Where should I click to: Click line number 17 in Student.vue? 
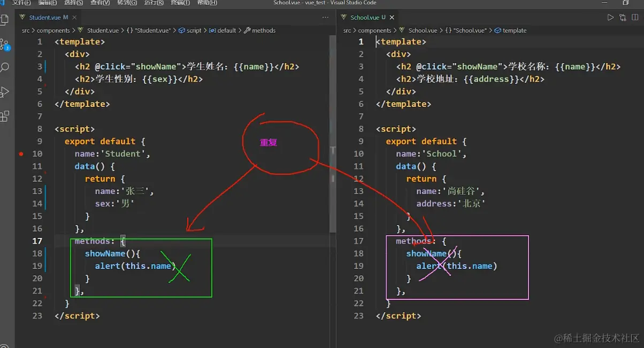pos(37,241)
